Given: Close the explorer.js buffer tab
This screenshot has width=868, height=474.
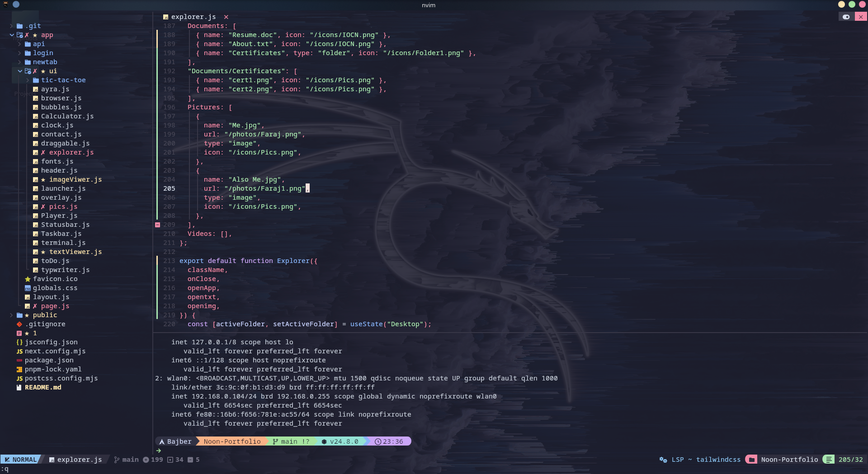Looking at the screenshot, I should (x=226, y=17).
